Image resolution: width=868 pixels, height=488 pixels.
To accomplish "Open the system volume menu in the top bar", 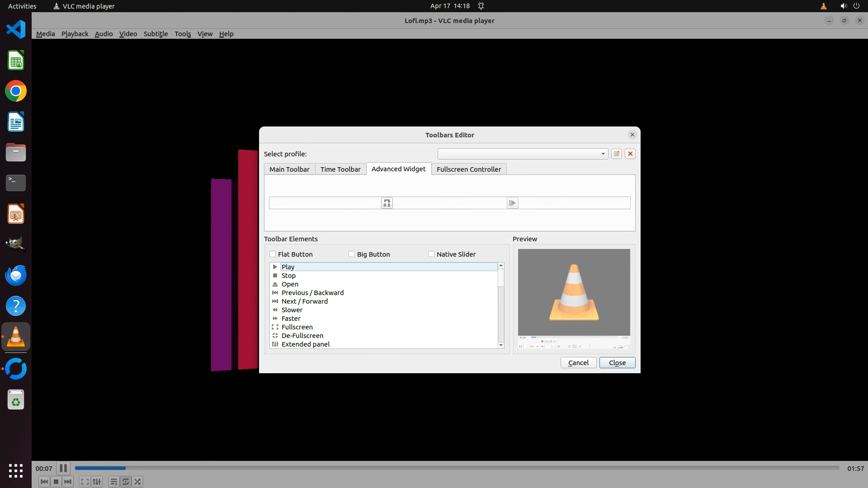I will (843, 6).
